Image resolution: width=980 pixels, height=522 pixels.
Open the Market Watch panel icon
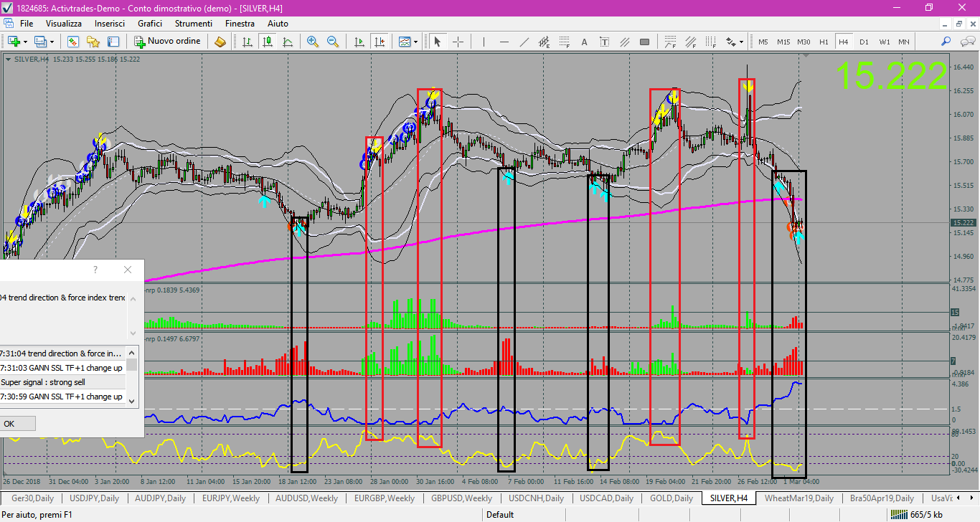tap(72, 42)
